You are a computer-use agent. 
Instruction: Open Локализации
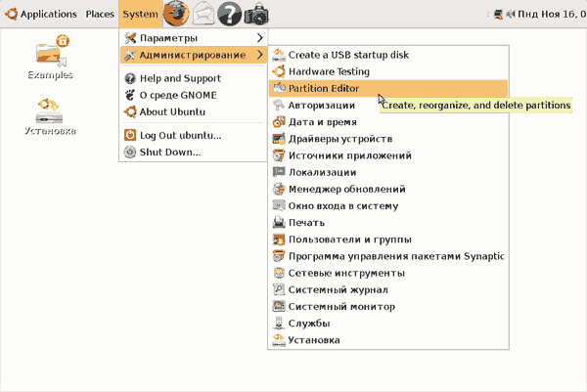[x=388, y=172]
